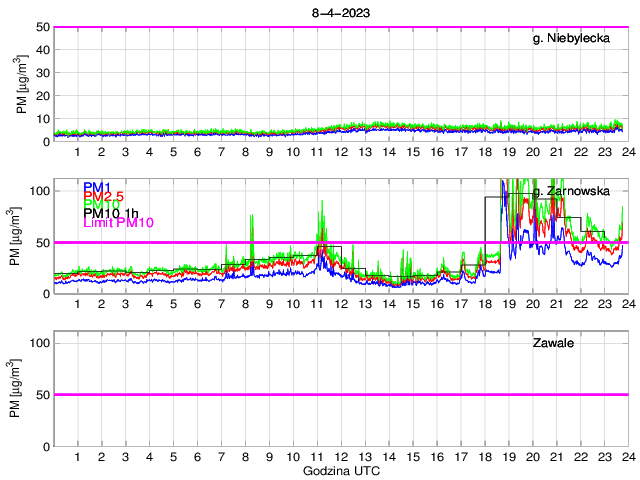Click the black PM10 1h legend entry
Image resolution: width=640 pixels, height=480 pixels.
[x=111, y=214]
